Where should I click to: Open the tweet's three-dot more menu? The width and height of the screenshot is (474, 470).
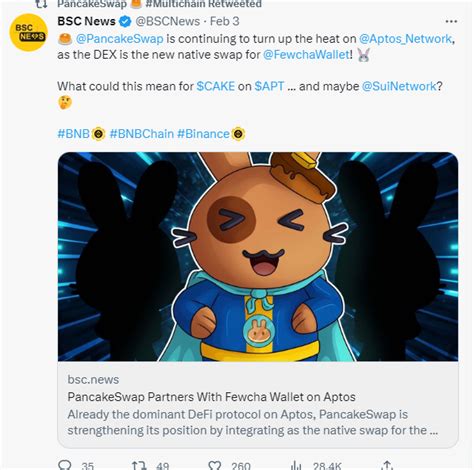click(451, 21)
